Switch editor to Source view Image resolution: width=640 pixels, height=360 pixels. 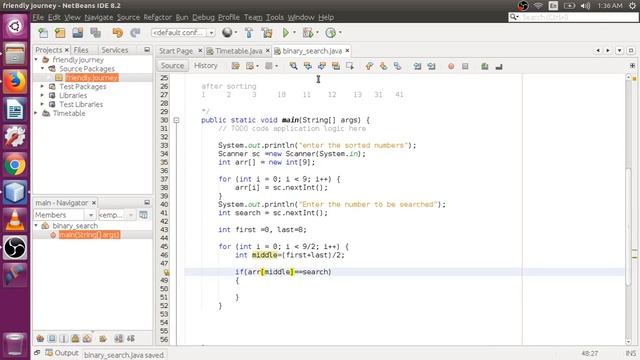click(172, 66)
